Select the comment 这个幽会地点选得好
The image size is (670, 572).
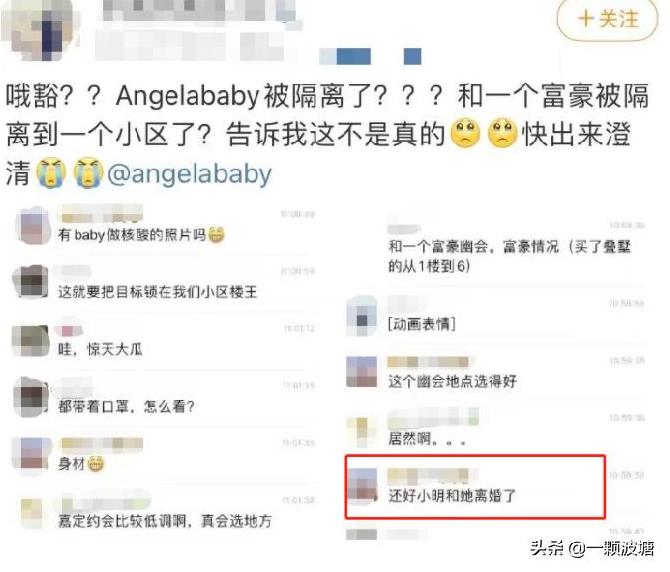point(452,381)
